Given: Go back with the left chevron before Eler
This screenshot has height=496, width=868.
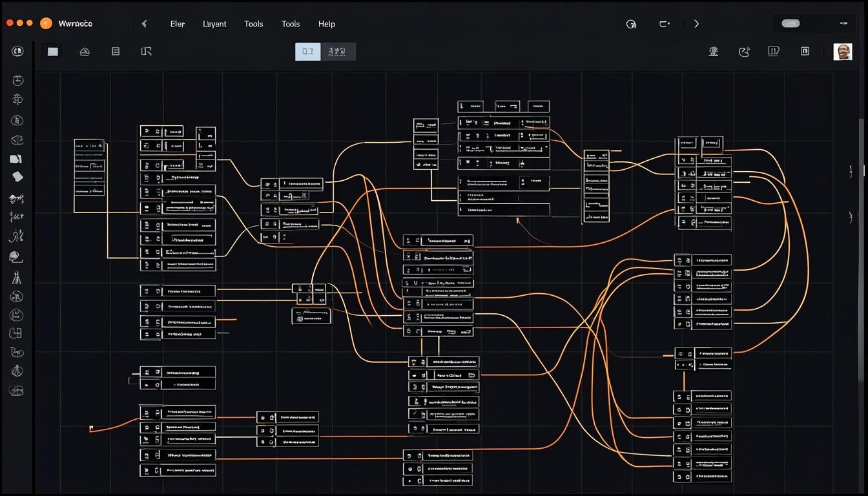Looking at the screenshot, I should point(145,24).
